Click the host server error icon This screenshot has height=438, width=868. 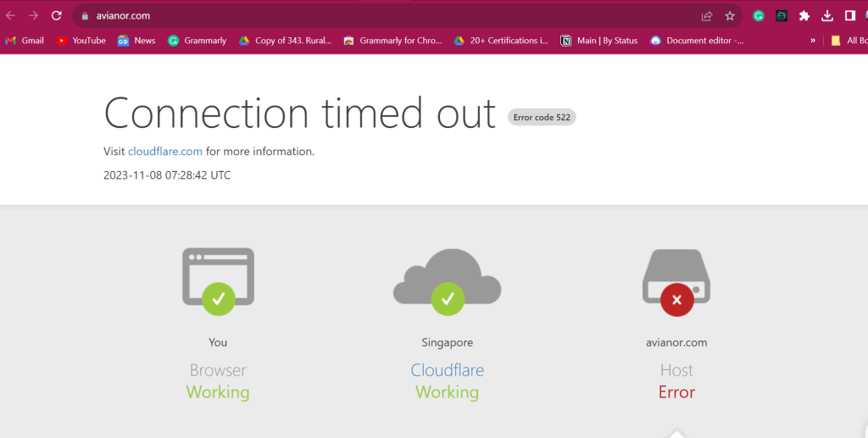676,283
